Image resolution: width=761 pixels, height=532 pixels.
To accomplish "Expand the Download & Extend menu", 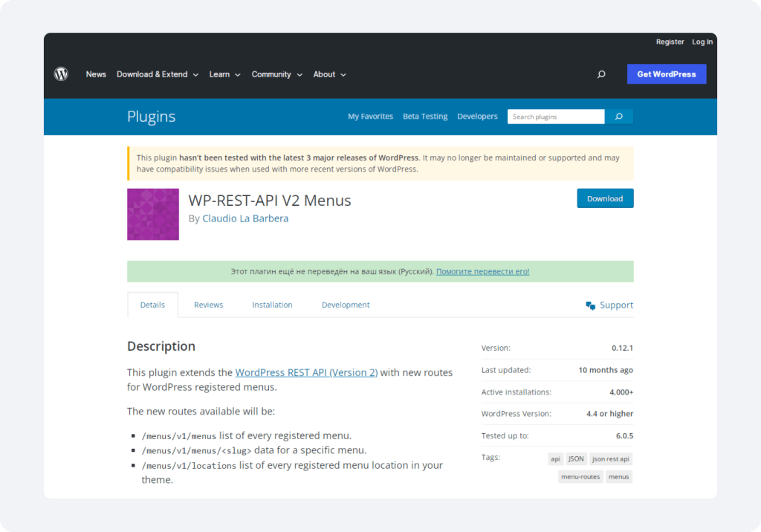I will (158, 74).
